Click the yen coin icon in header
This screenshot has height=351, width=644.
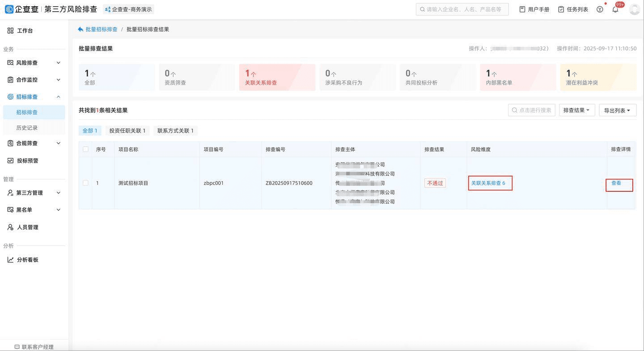coord(600,9)
